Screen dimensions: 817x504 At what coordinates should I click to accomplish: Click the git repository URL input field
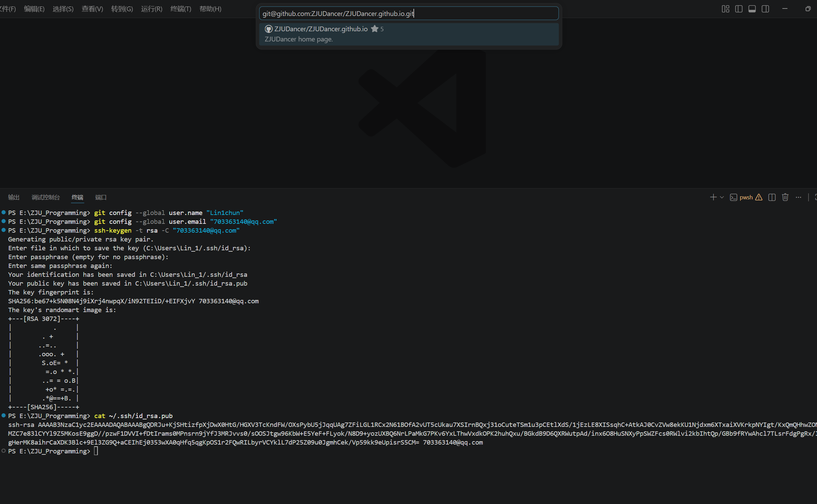(409, 14)
